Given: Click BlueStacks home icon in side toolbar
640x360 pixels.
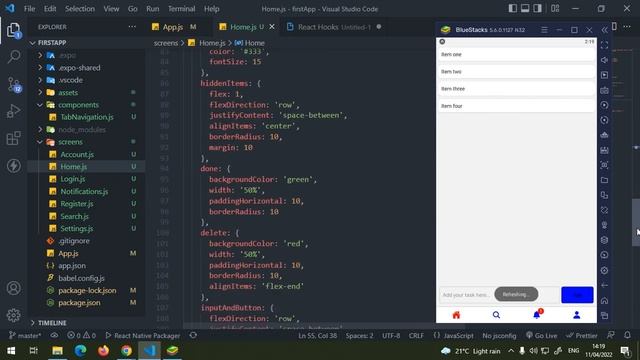Looking at the screenshot, I should click(x=604, y=300).
